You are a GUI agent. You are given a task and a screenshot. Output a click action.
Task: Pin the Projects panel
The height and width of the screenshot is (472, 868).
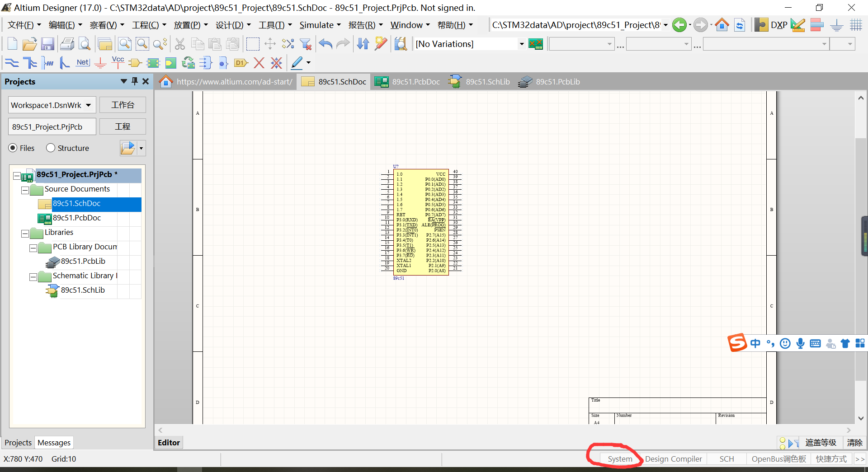[x=135, y=81]
